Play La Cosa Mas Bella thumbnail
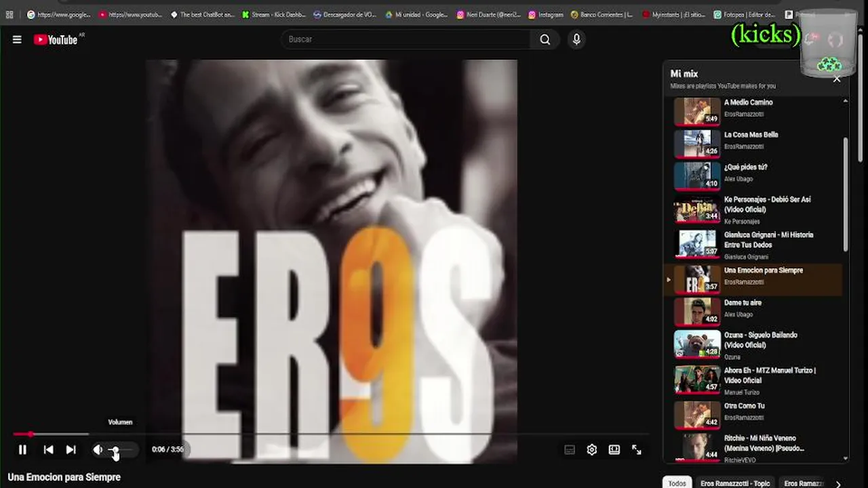 697,143
